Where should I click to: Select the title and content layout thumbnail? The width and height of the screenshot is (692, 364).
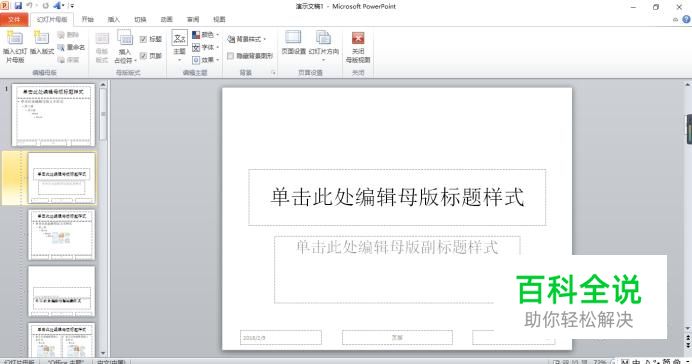(61, 235)
